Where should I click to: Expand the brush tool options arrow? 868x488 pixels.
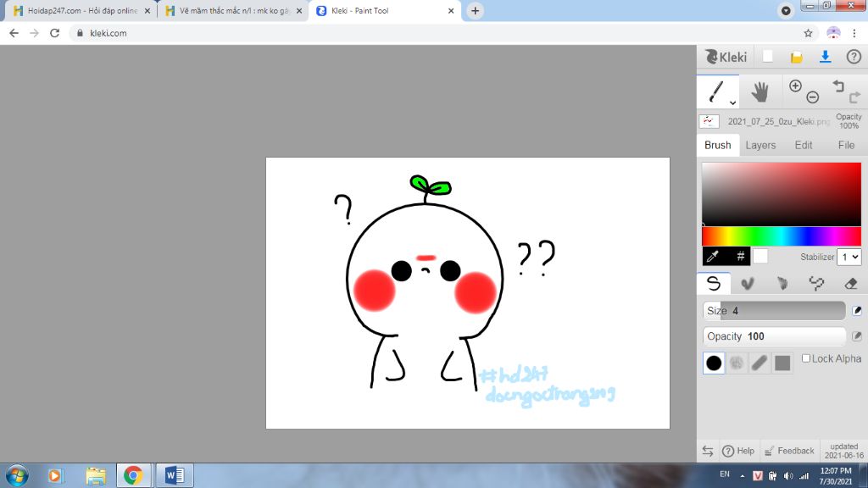[x=732, y=103]
